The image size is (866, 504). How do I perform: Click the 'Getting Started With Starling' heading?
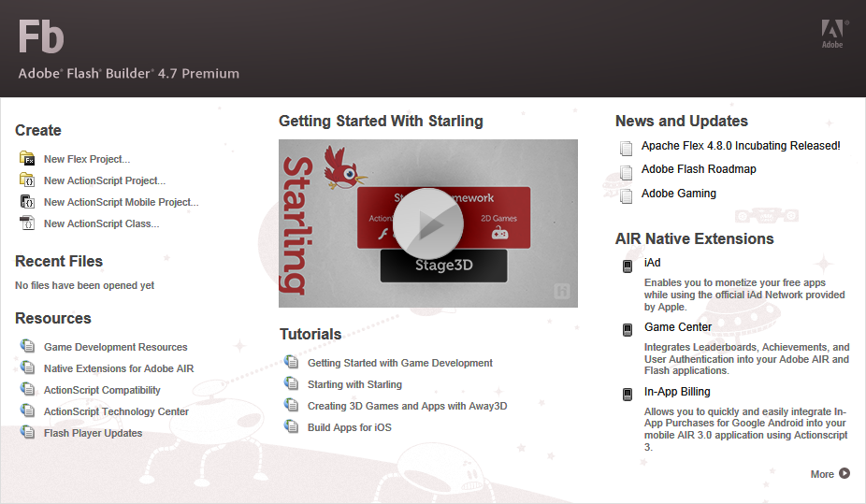(x=381, y=121)
